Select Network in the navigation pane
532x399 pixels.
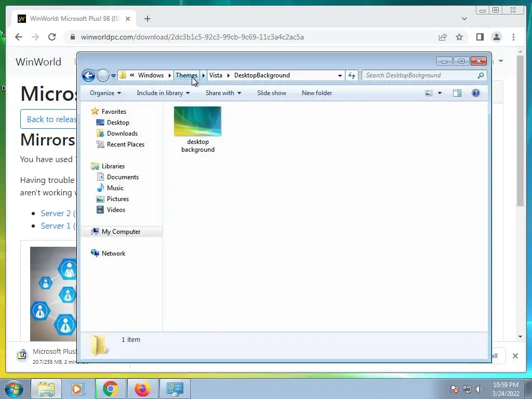(x=113, y=254)
